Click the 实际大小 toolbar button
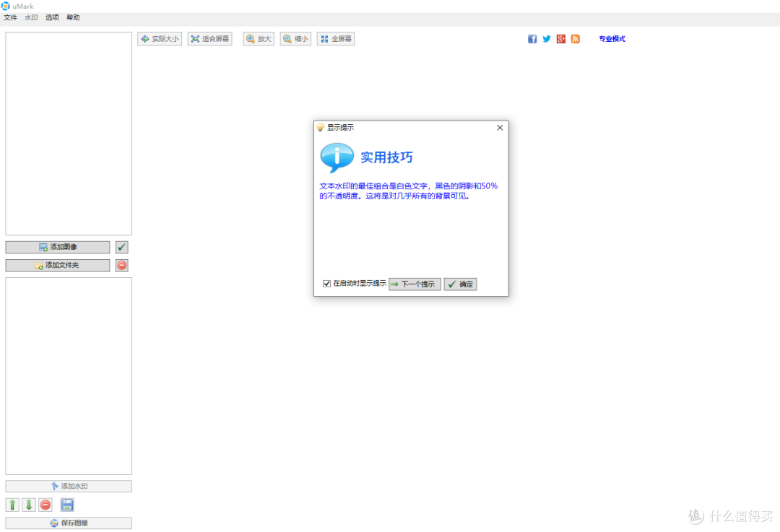 pyautogui.click(x=160, y=39)
